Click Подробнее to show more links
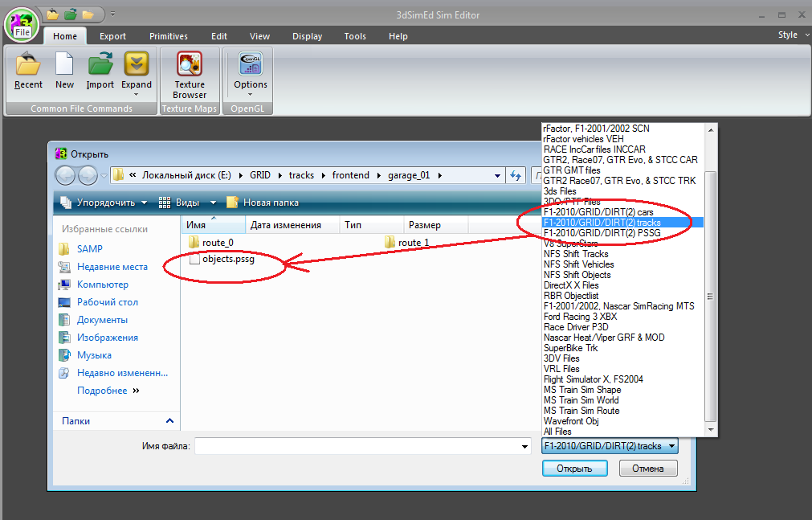Screen dimensions: 812x520 [108, 391]
